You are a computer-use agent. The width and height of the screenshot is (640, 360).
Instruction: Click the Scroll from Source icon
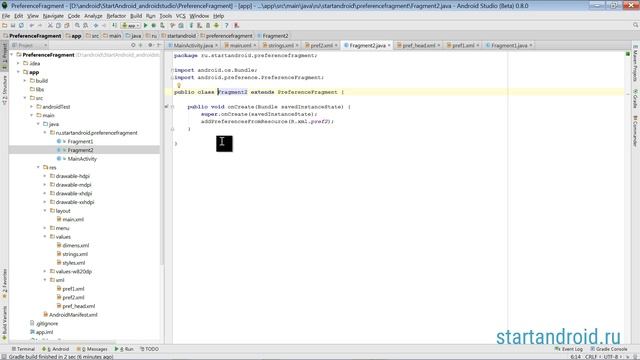point(133,45)
